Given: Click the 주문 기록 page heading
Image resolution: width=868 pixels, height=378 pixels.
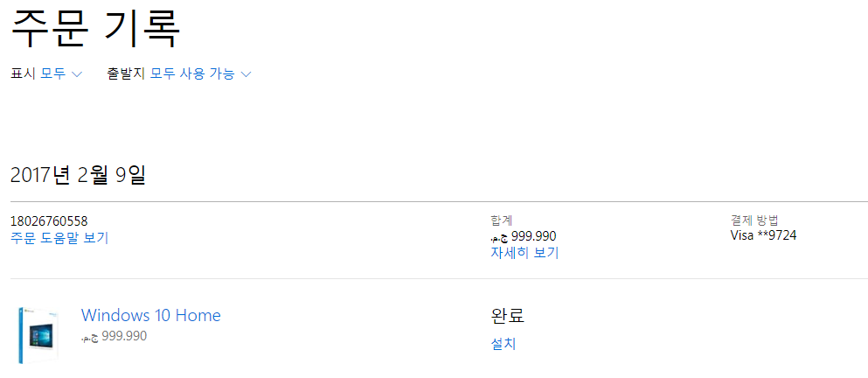Looking at the screenshot, I should pos(96,28).
